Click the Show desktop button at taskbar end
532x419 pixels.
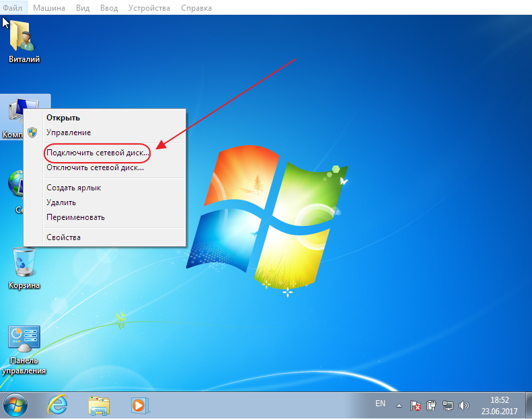pyautogui.click(x=529, y=405)
